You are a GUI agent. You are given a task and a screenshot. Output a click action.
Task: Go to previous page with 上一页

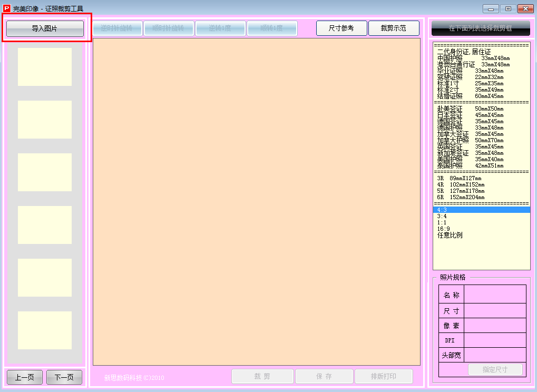(x=25, y=377)
